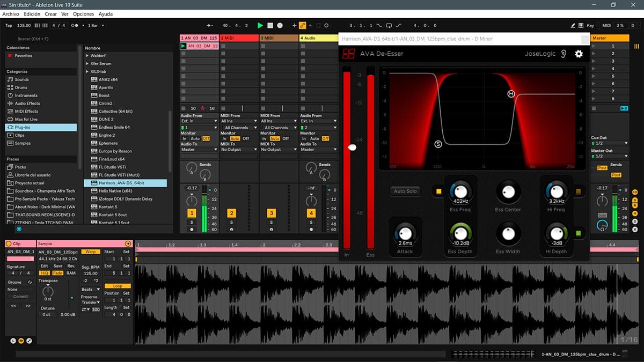The height and width of the screenshot is (362, 644).
Task: Click the MIDI Arrangement Overdub plus icon
Action: [294, 25]
